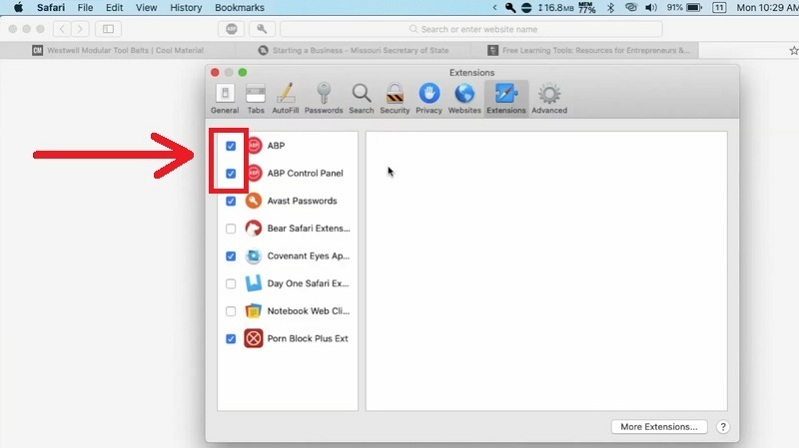This screenshot has height=448, width=799.
Task: Click the ABP toolbar button in Safari
Action: click(232, 30)
